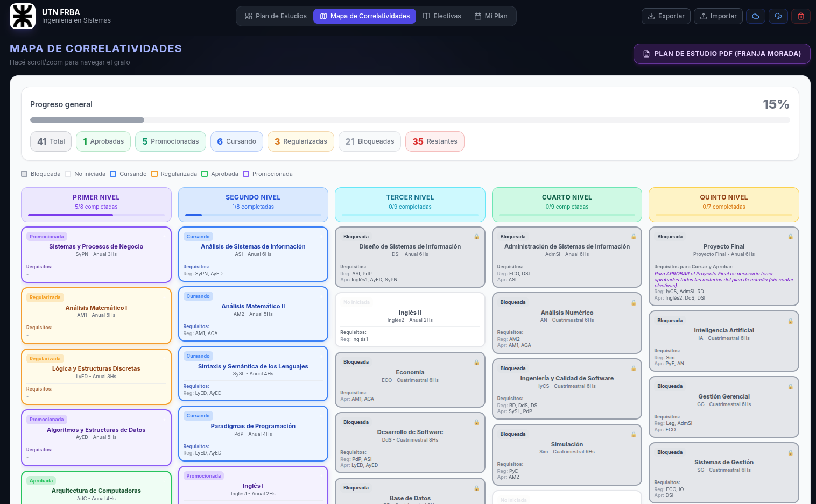Click lock icon on Diseño de Sistemas de Información
This screenshot has width=816, height=504.
click(476, 237)
